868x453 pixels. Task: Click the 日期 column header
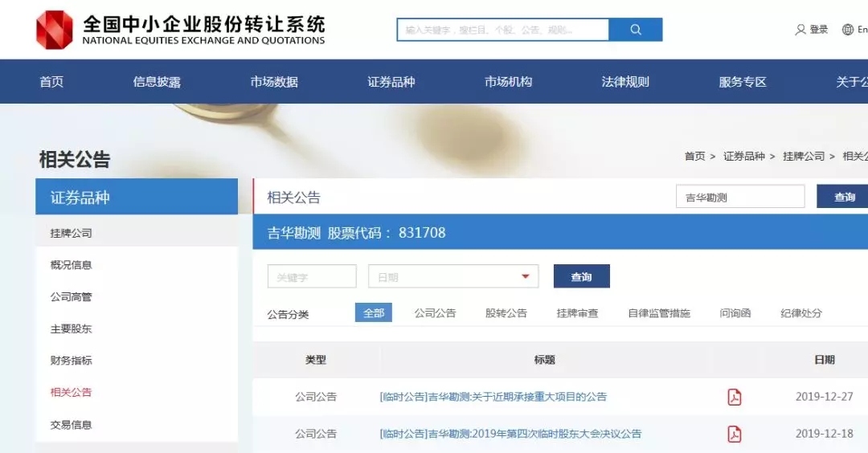[x=825, y=360]
